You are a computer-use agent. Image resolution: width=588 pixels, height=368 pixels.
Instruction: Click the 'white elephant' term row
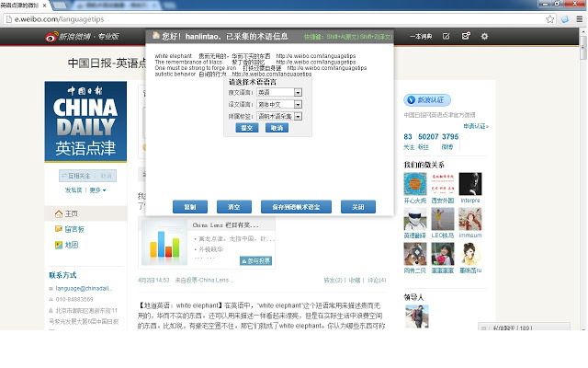pyautogui.click(x=255, y=56)
